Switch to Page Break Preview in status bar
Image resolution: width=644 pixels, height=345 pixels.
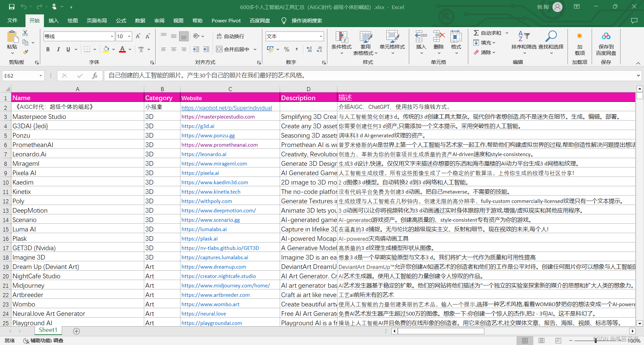pos(558,340)
